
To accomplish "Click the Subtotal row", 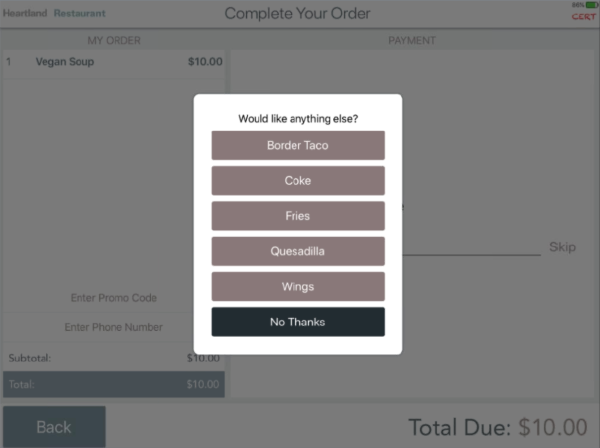I will click(114, 357).
